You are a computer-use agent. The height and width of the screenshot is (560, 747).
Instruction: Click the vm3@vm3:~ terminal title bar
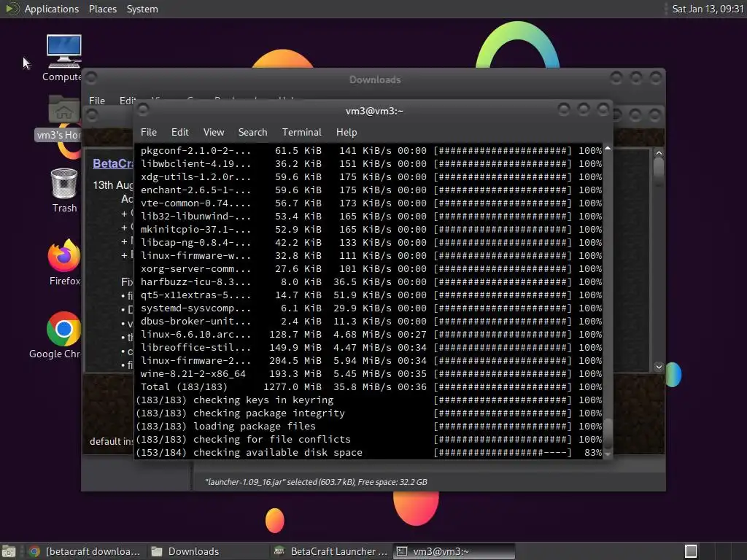coord(374,111)
